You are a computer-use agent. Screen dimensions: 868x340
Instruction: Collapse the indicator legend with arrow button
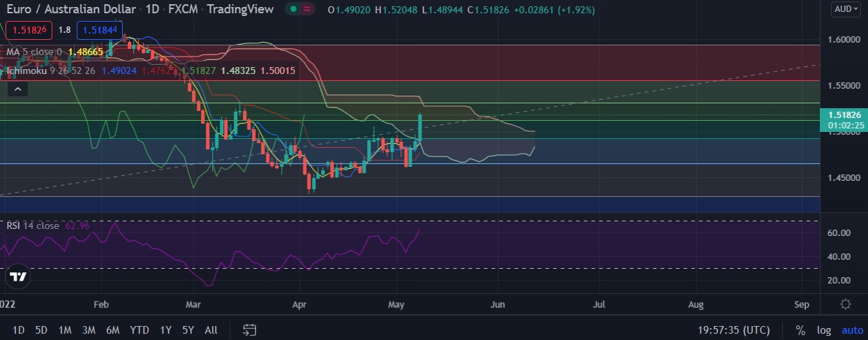pos(19,89)
